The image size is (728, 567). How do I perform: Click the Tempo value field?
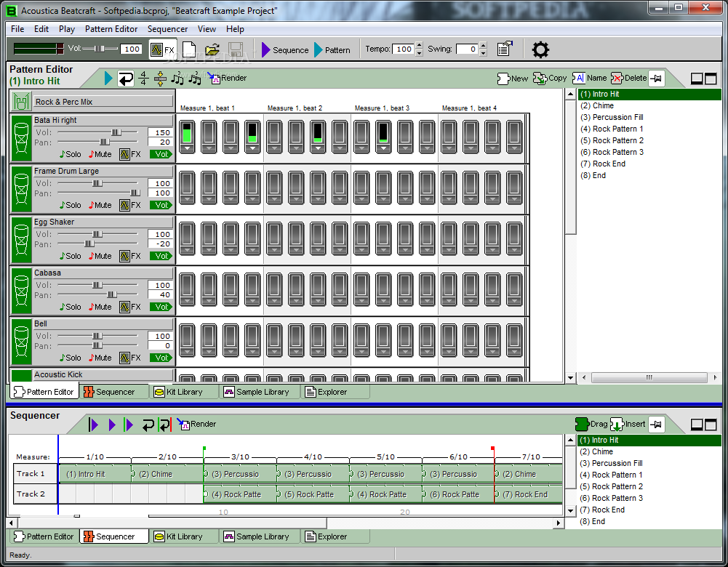(404, 49)
